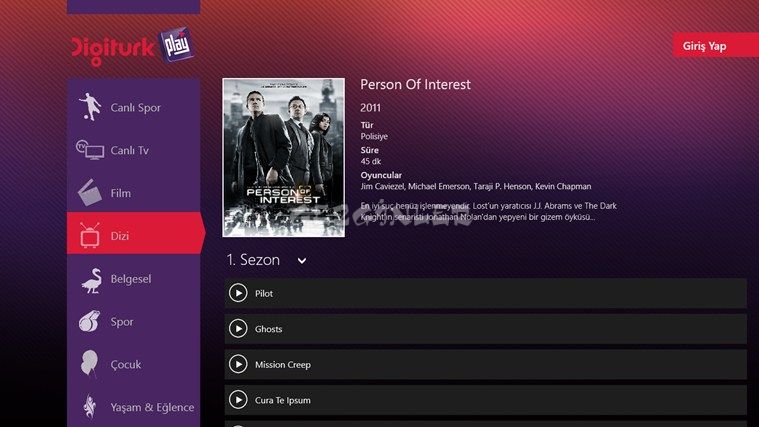Click the Canlı Spor football player icon
Image resolution: width=759 pixels, height=427 pixels.
pos(90,107)
